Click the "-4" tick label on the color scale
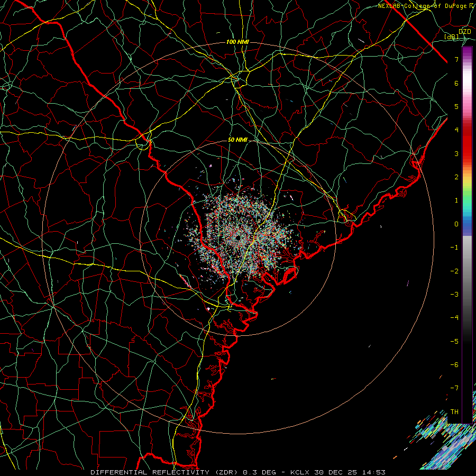The width and height of the screenshot is (476, 476). (454, 318)
